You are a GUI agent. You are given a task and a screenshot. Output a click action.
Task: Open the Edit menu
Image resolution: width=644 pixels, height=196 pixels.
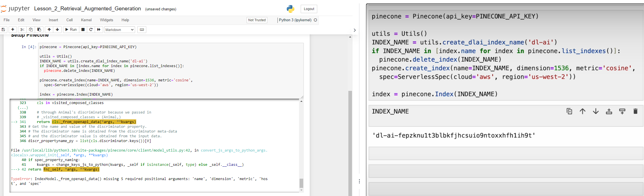(x=21, y=20)
